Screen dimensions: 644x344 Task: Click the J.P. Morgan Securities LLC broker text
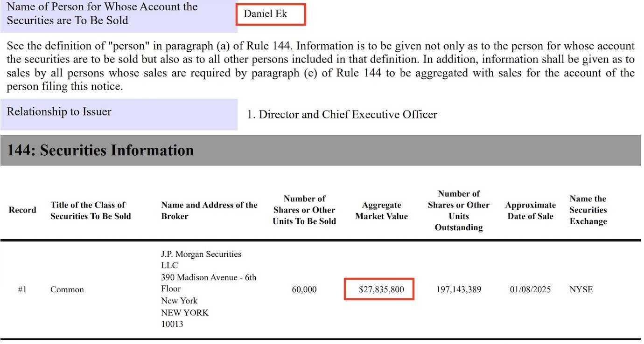[201, 260]
